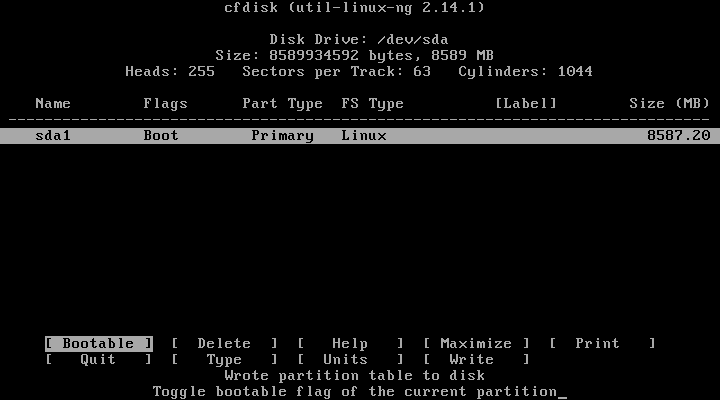Choose the Delete partition option
The height and width of the screenshot is (400, 720).
[225, 344]
